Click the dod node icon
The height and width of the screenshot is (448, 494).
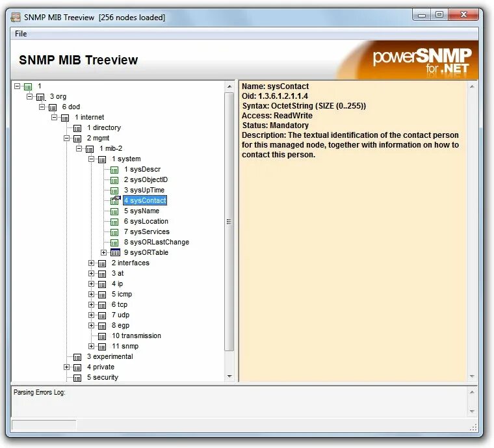point(53,107)
